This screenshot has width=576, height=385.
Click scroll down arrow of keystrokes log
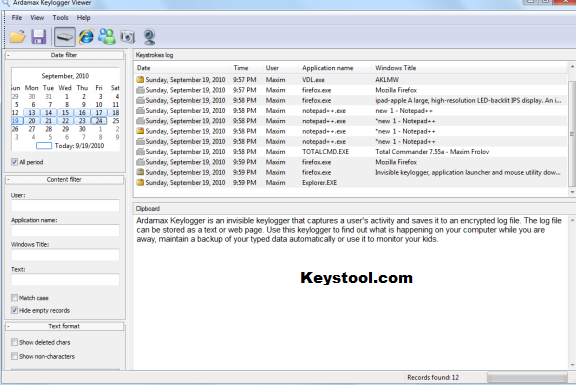point(572,192)
